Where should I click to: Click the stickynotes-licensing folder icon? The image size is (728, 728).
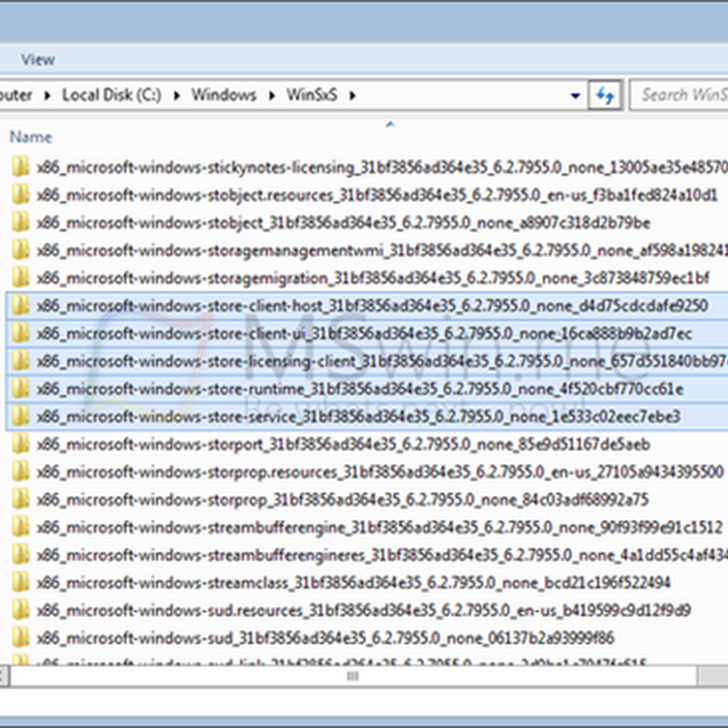tap(20, 167)
